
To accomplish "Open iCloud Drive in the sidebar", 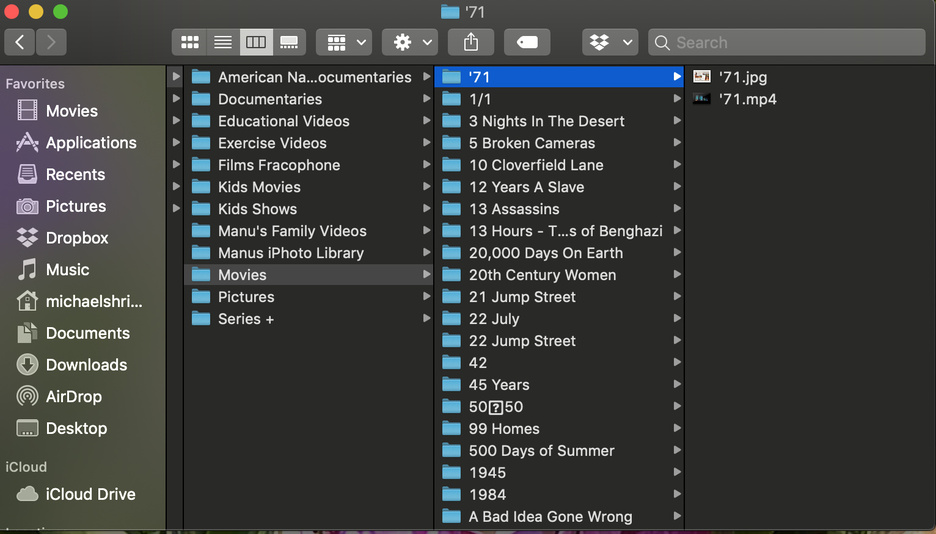I will [90, 494].
